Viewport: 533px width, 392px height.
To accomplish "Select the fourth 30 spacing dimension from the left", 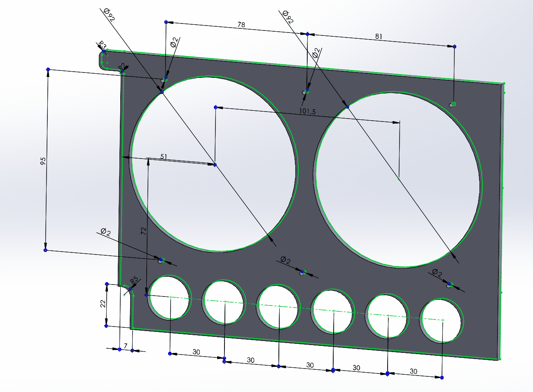I will [357, 368].
